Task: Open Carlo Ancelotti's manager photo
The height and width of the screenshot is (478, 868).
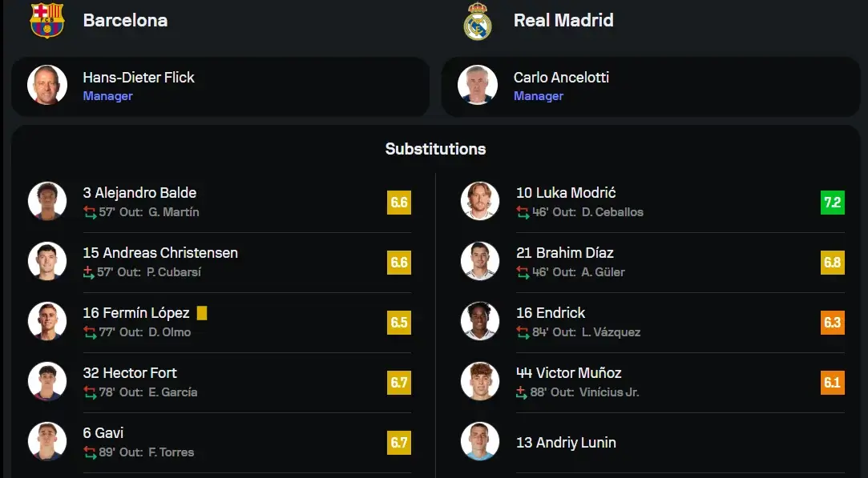Action: click(x=477, y=85)
